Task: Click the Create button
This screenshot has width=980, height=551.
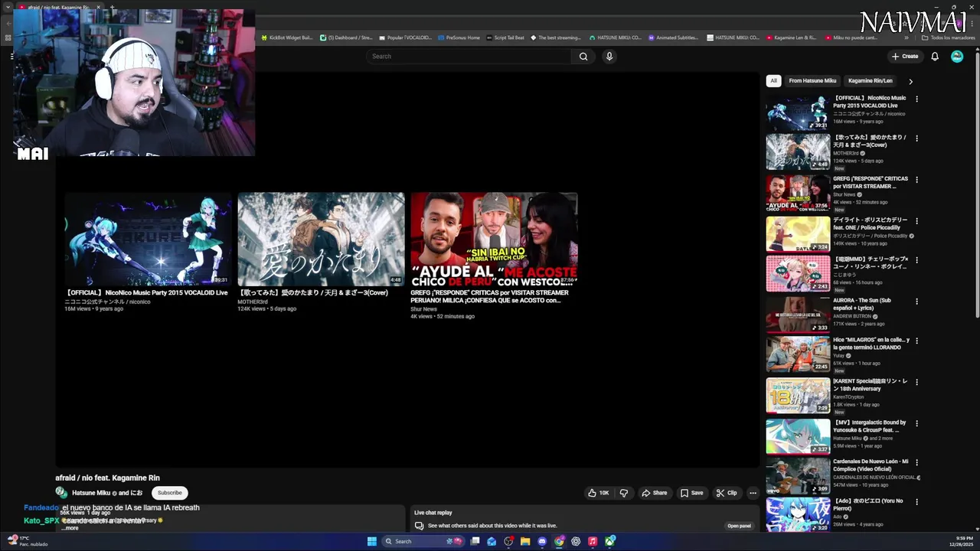Action: (905, 56)
